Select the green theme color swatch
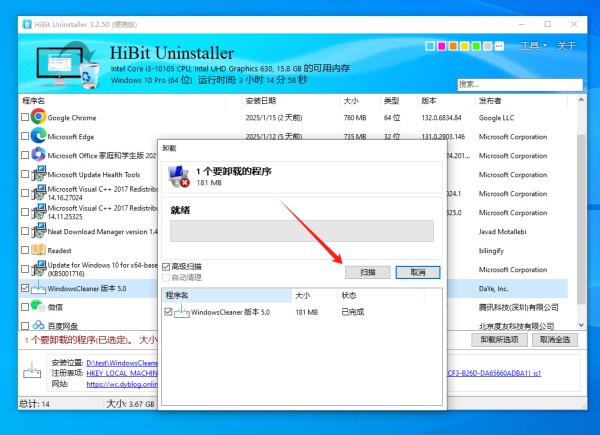The width and height of the screenshot is (600, 435). [x=476, y=46]
